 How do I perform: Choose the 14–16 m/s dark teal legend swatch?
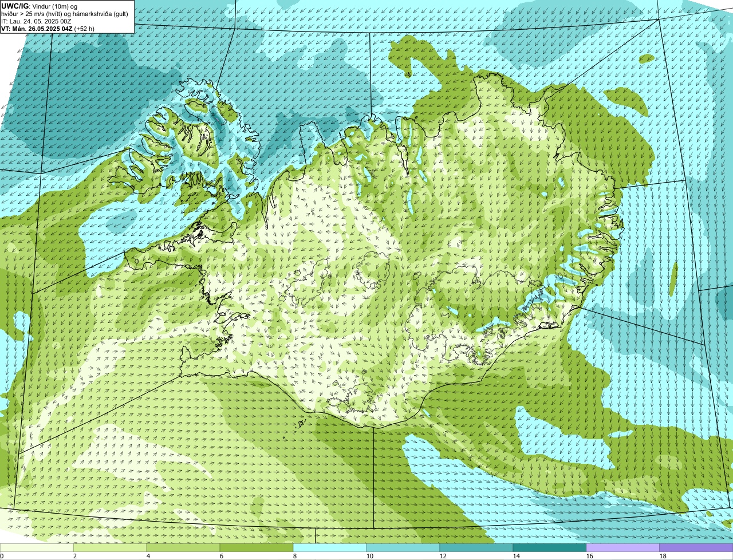[x=550, y=547]
